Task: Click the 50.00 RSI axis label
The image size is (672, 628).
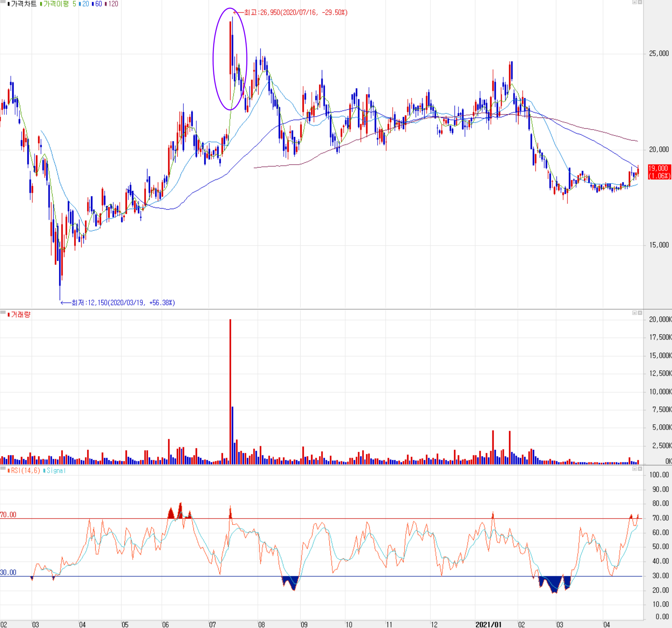Action: [x=660, y=547]
